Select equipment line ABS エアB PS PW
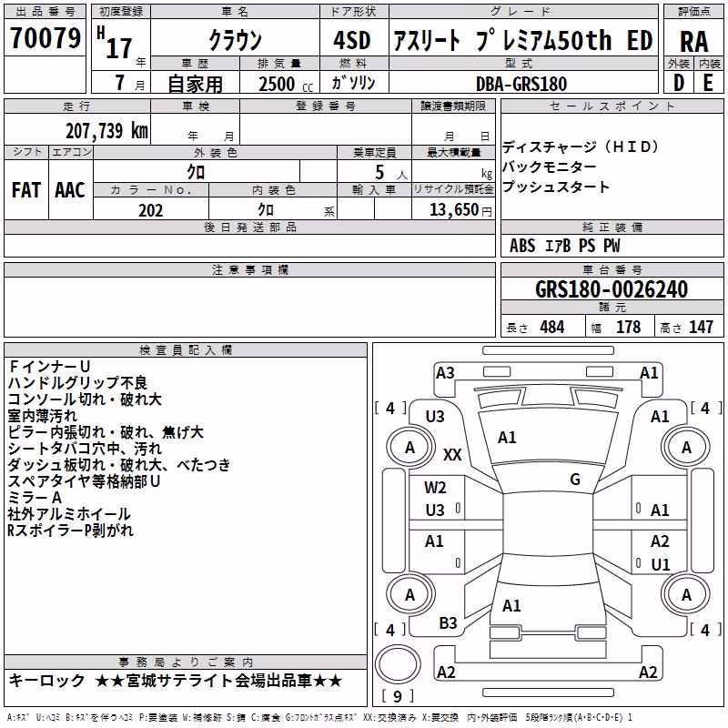 pos(564,246)
